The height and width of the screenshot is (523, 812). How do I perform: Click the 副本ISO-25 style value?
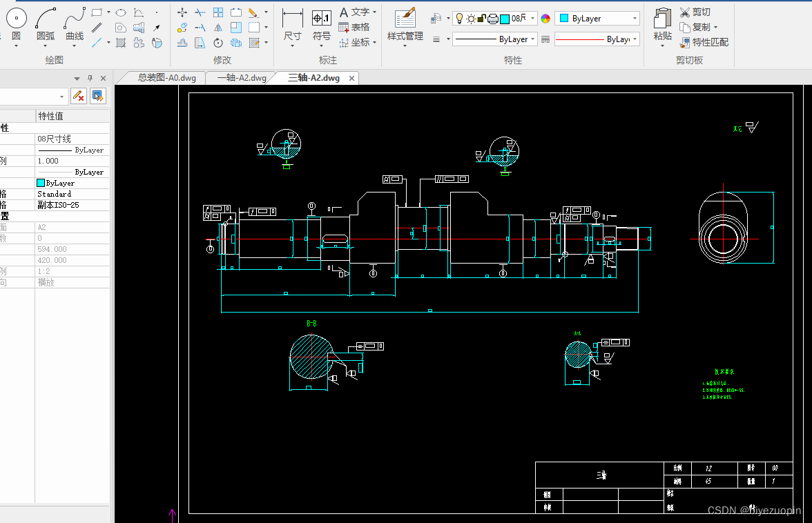pyautogui.click(x=58, y=205)
